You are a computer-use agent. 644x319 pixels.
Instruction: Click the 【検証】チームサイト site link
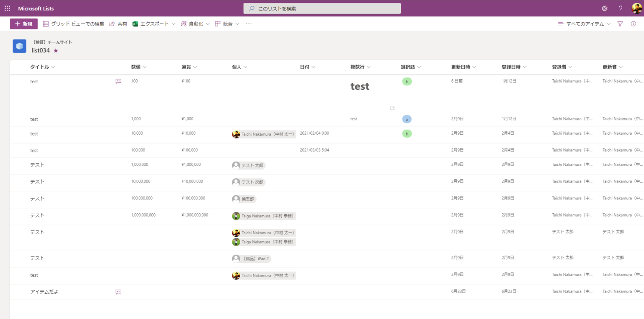(x=52, y=42)
